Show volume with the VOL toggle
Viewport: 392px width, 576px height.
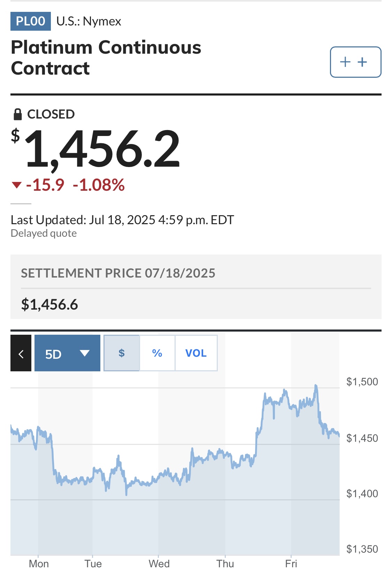coord(196,353)
